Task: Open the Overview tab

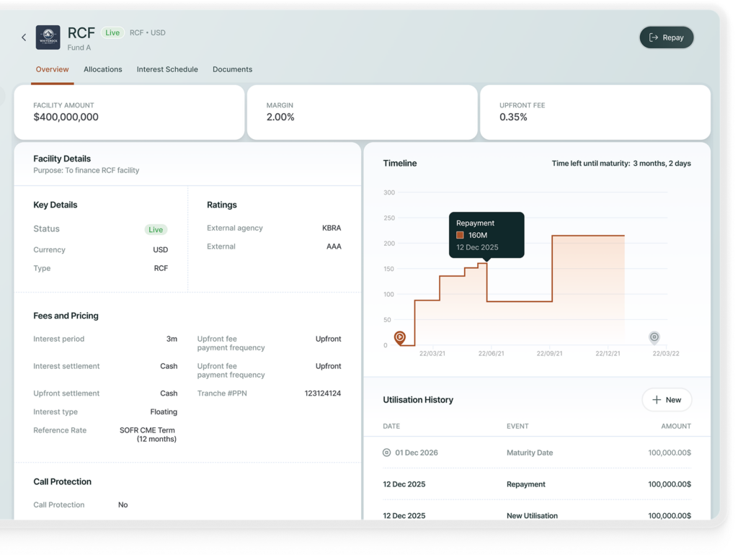Action: [52, 69]
